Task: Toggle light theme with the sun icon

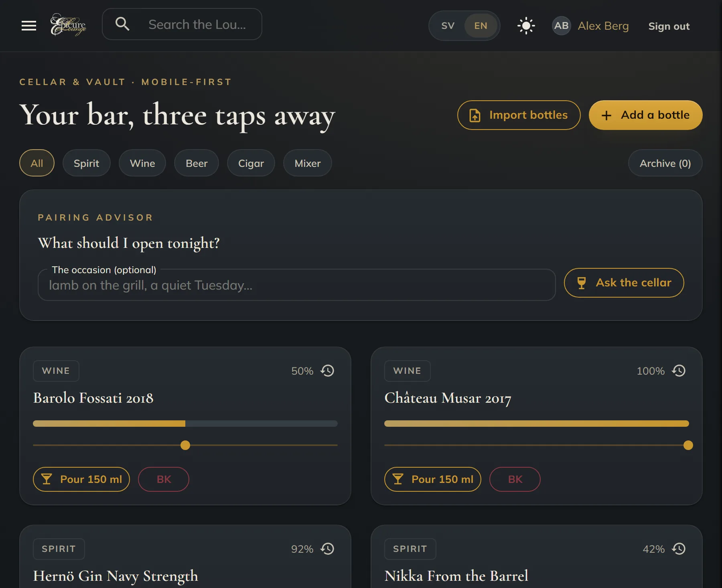Action: point(526,26)
